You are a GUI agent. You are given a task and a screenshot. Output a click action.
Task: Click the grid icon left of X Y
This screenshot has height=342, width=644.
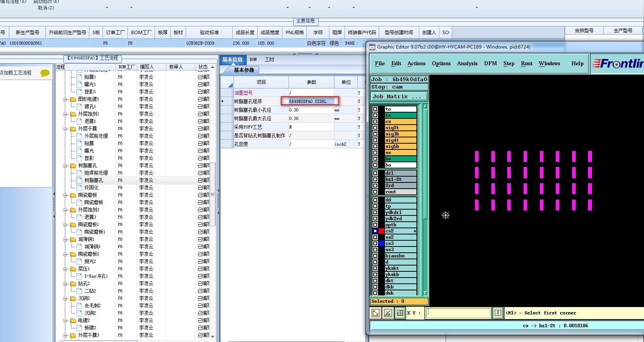click(x=400, y=313)
